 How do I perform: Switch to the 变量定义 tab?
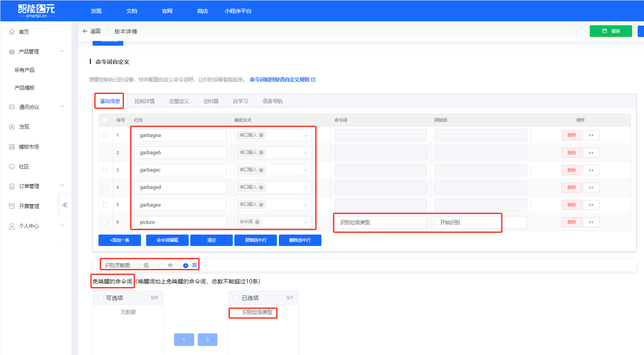(179, 101)
